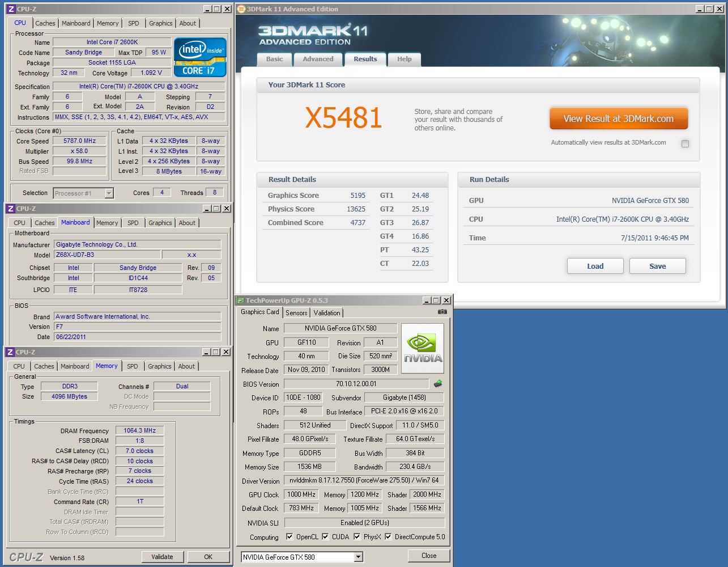Click the GPU-Z BIOS Version 70.10.12.00.01 field

pyautogui.click(x=356, y=384)
